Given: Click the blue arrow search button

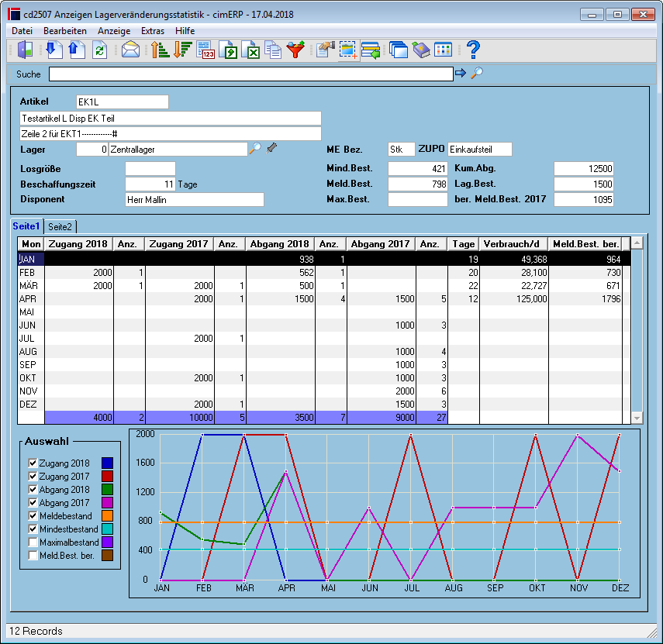Looking at the screenshot, I should [x=461, y=73].
